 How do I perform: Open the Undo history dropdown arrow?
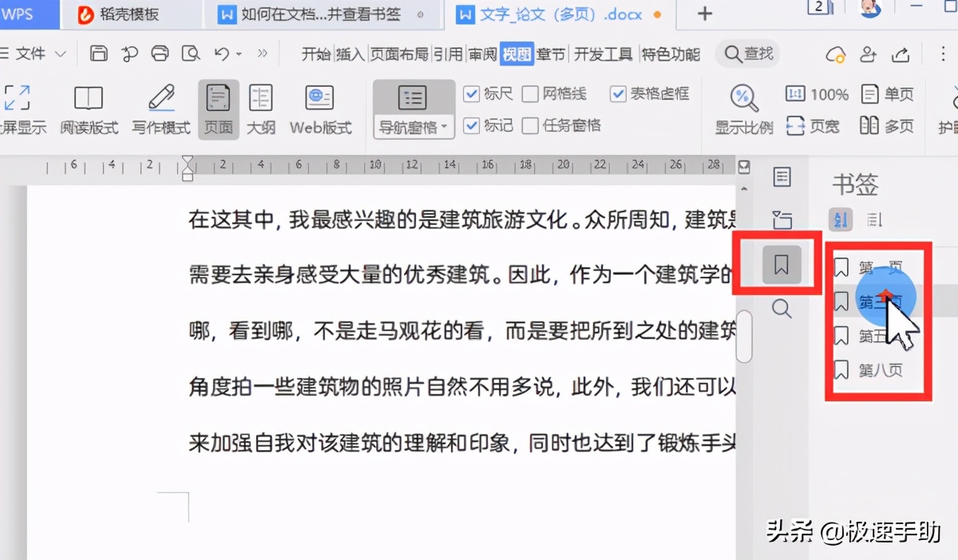239,54
